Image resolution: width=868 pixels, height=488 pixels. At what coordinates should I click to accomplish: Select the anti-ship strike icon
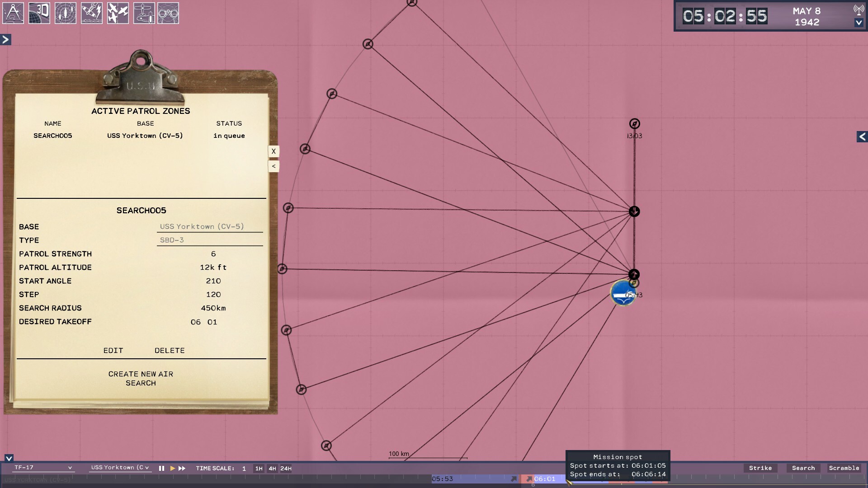click(x=92, y=13)
